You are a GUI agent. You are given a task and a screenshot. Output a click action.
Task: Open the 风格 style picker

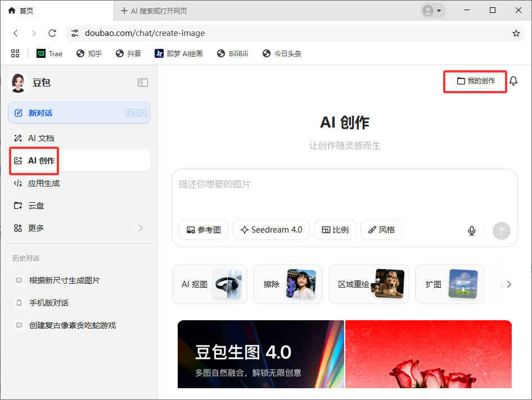(381, 230)
